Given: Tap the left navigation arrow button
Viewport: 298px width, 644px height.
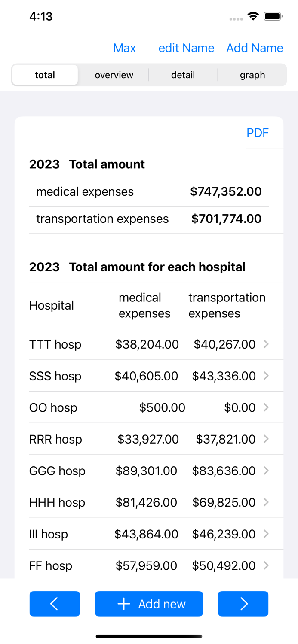Looking at the screenshot, I should [x=55, y=604].
